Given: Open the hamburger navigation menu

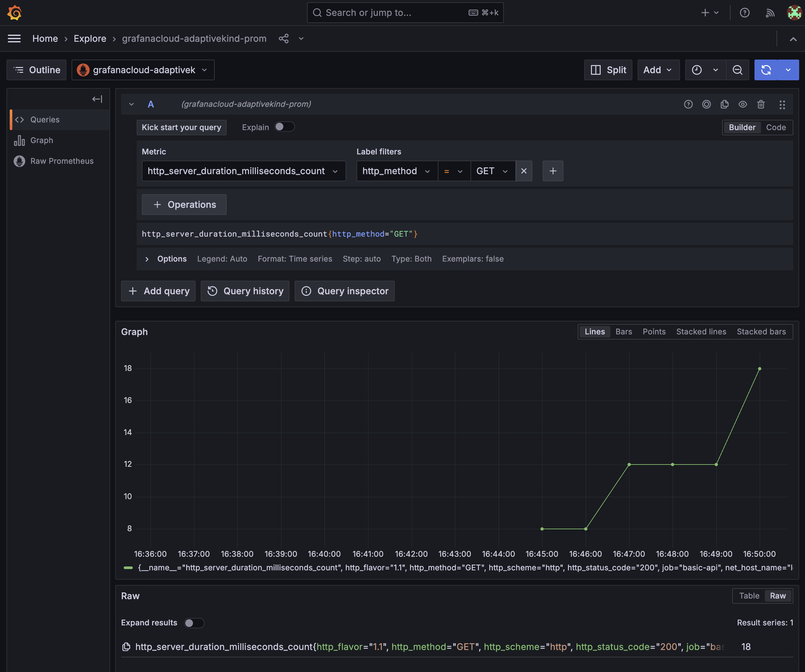Looking at the screenshot, I should 14,39.
